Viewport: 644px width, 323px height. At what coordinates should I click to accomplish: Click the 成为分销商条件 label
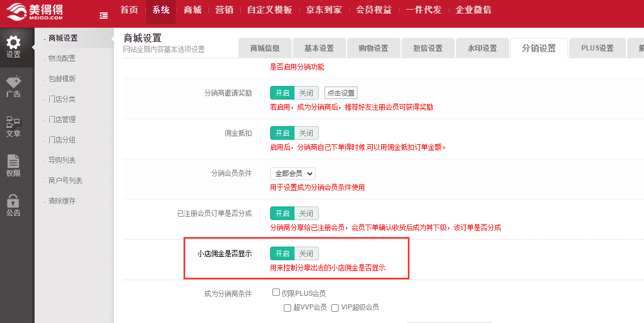pyautogui.click(x=228, y=294)
